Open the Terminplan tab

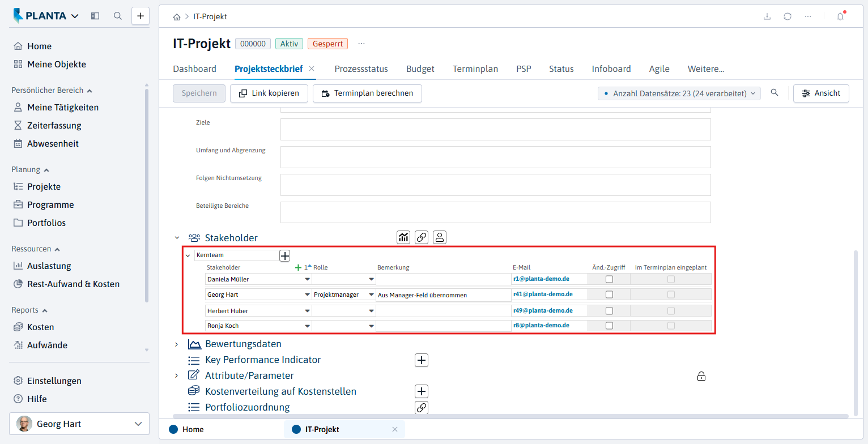click(475, 69)
